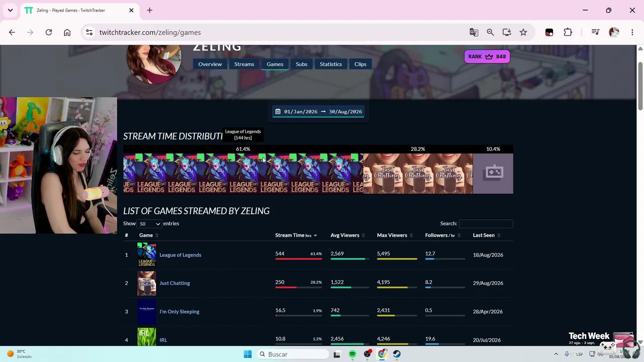This screenshot has width=644, height=362.
Task: Open the IRL game link
Action: coord(163,340)
